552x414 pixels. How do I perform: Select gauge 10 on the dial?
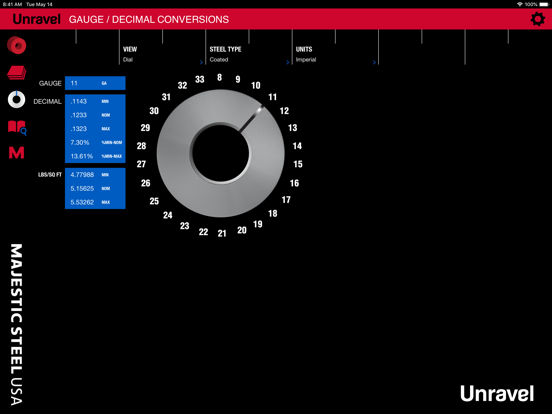tap(256, 86)
